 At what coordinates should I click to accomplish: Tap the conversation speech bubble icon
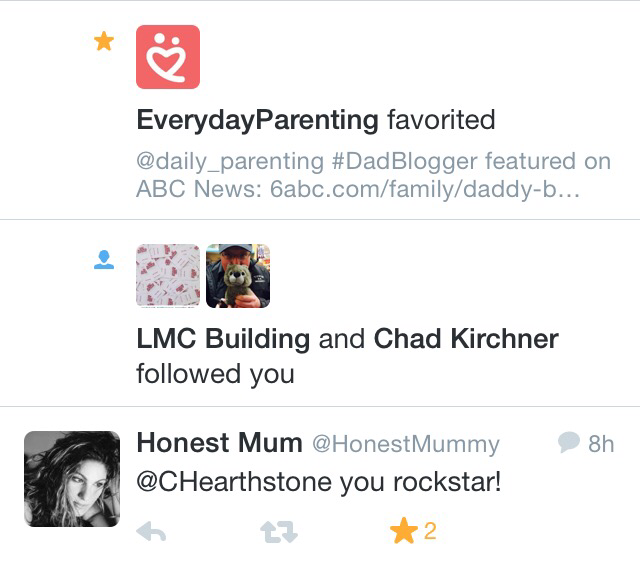pos(568,442)
